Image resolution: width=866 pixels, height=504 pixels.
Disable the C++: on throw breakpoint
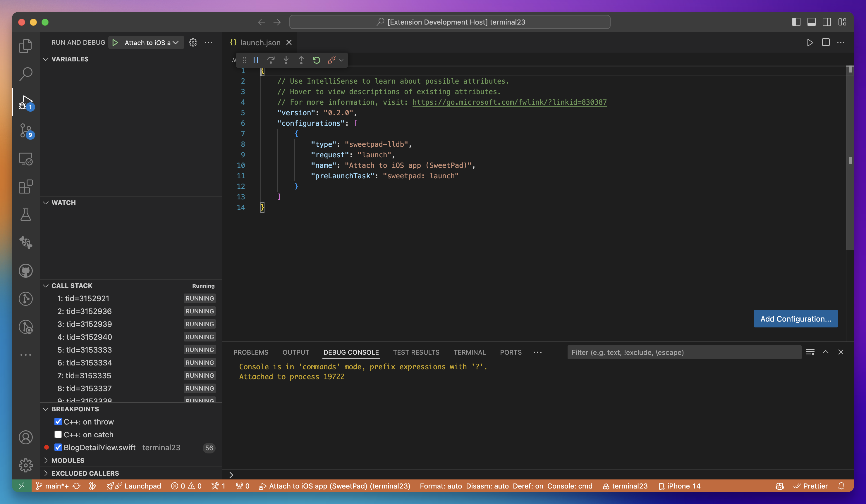[x=58, y=422]
